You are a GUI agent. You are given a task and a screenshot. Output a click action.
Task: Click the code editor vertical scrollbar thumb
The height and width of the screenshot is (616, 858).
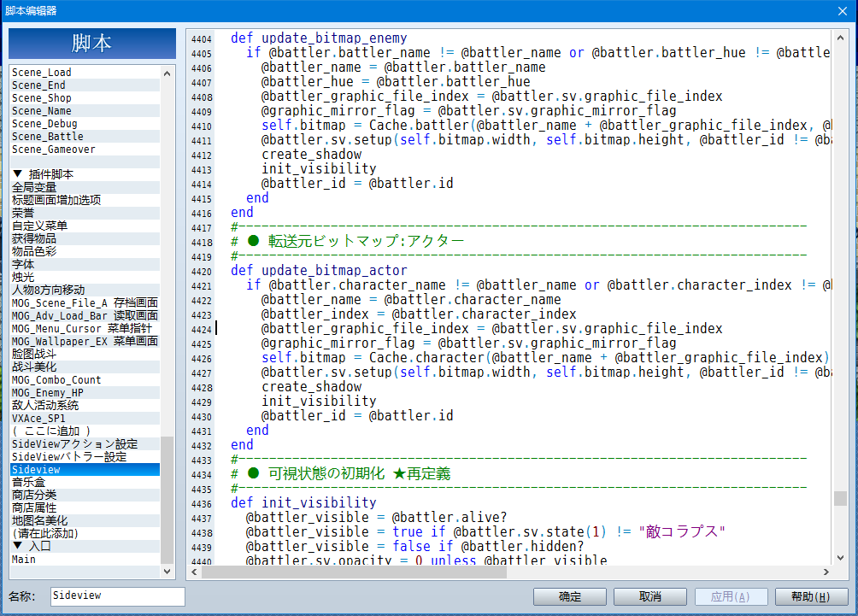pyautogui.click(x=840, y=498)
